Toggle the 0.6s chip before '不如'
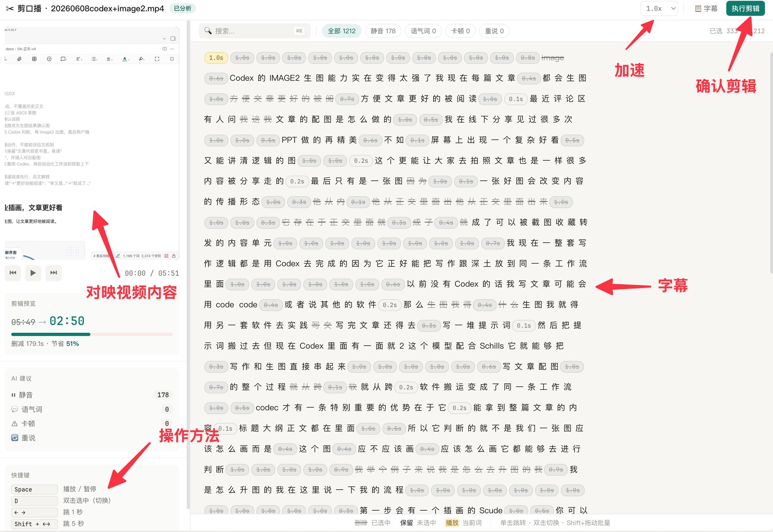Viewport: 773px width, 532px height. [x=370, y=140]
